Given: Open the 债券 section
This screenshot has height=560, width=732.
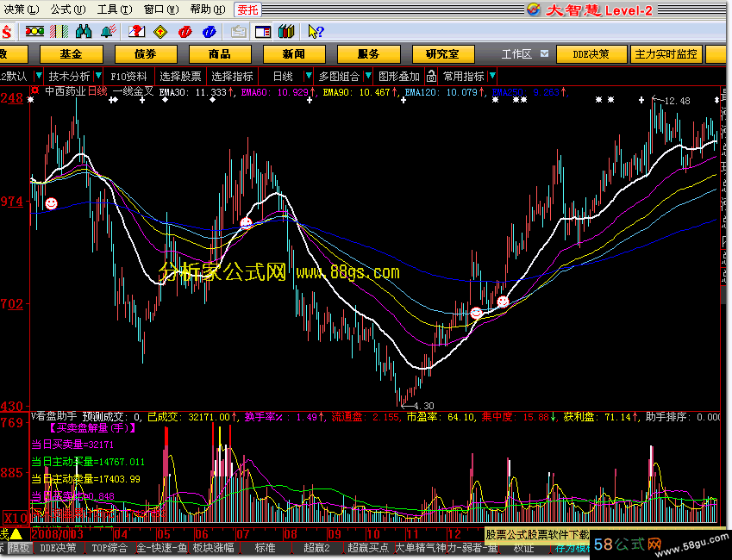Looking at the screenshot, I should click(x=146, y=54).
